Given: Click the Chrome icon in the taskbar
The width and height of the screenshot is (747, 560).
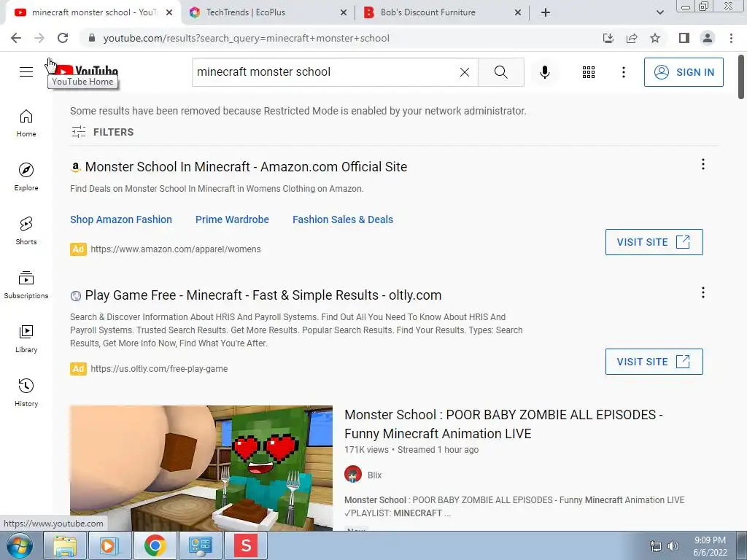Looking at the screenshot, I should [x=155, y=545].
